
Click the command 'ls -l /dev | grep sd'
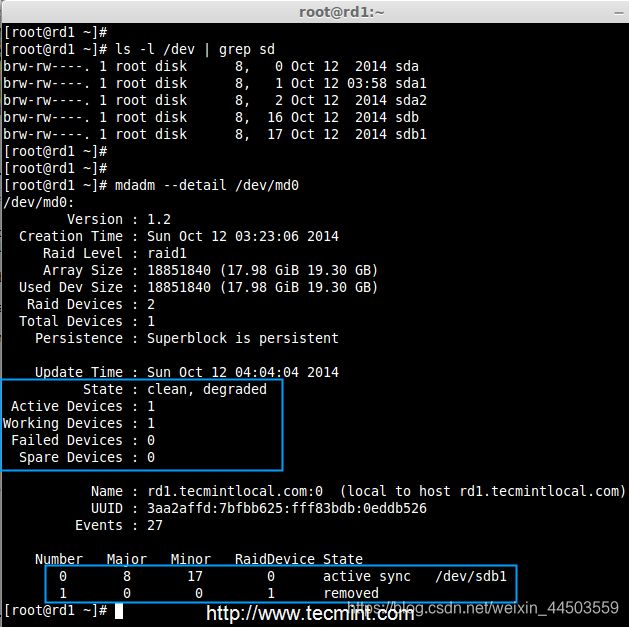click(195, 49)
